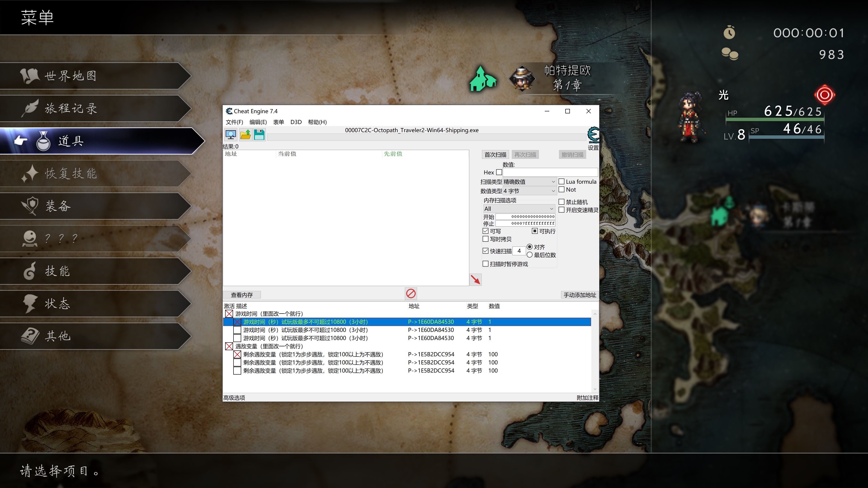This screenshot has height=488, width=868.
Task: Open the D3D menu
Action: pyautogui.click(x=296, y=122)
